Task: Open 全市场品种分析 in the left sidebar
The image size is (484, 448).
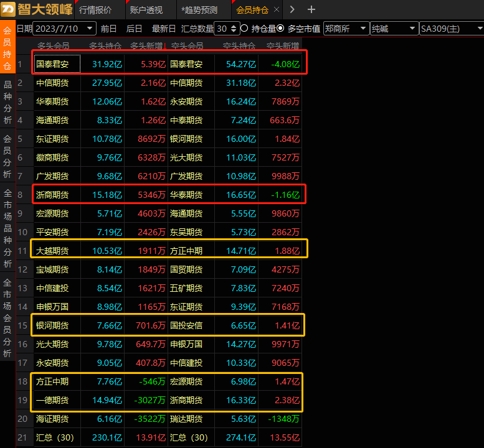Action: pos(7,228)
